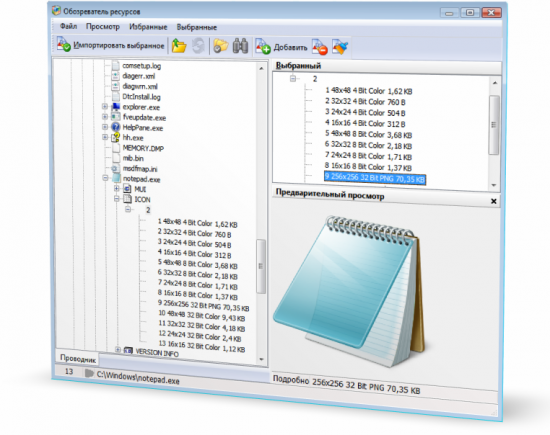Viewport: 550px width, 435px height.
Task: Click the comsetup.log file icon
Action: click(x=116, y=65)
